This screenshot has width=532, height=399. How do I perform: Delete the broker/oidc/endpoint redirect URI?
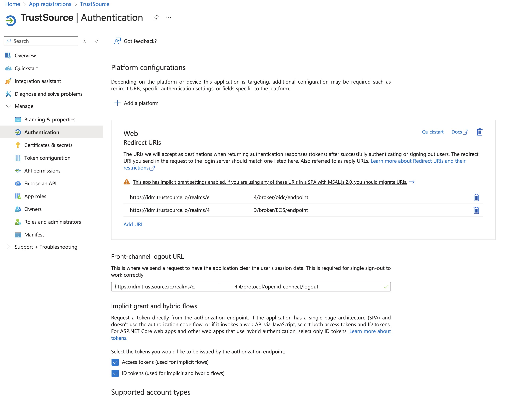tap(476, 197)
